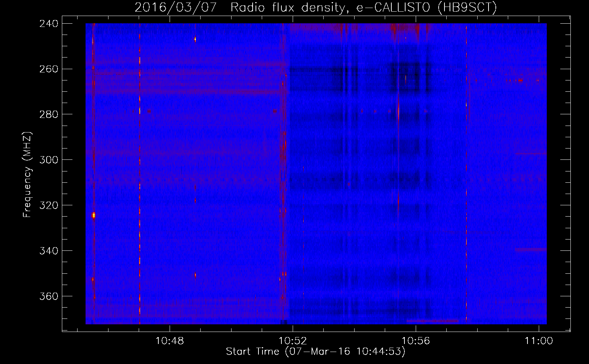Select the 'Frequency (MHZ)' axis label
589x364 pixels.
27,174
